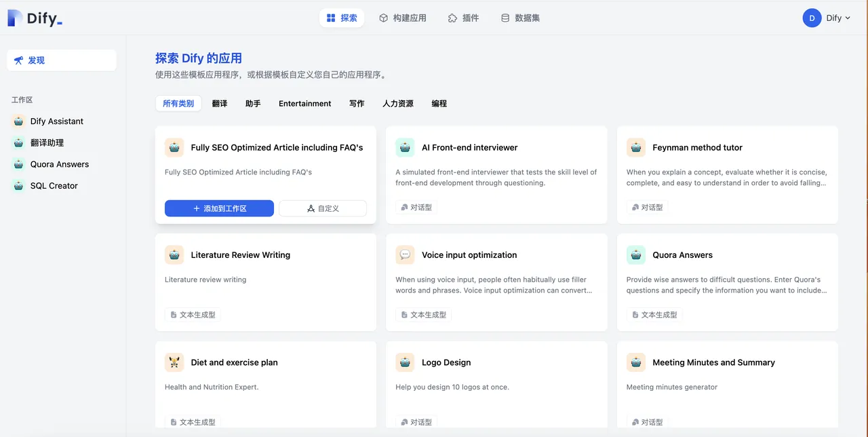Click the Voice input optimization speech bubble icon
The image size is (868, 437).
tap(405, 255)
